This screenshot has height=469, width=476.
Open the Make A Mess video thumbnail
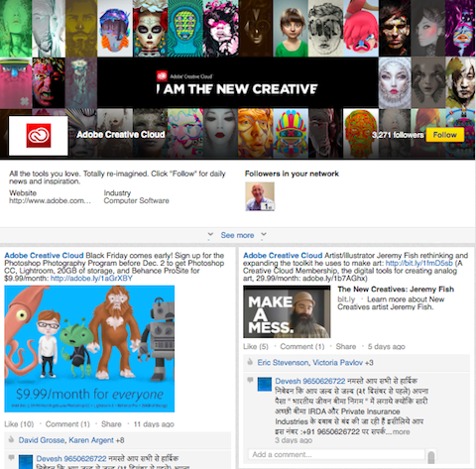287,311
